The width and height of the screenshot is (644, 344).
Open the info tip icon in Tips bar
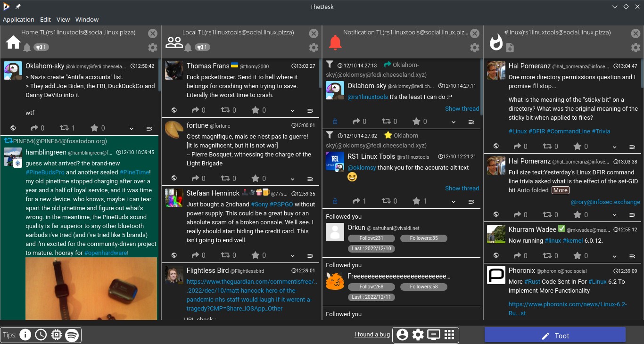(x=25, y=335)
